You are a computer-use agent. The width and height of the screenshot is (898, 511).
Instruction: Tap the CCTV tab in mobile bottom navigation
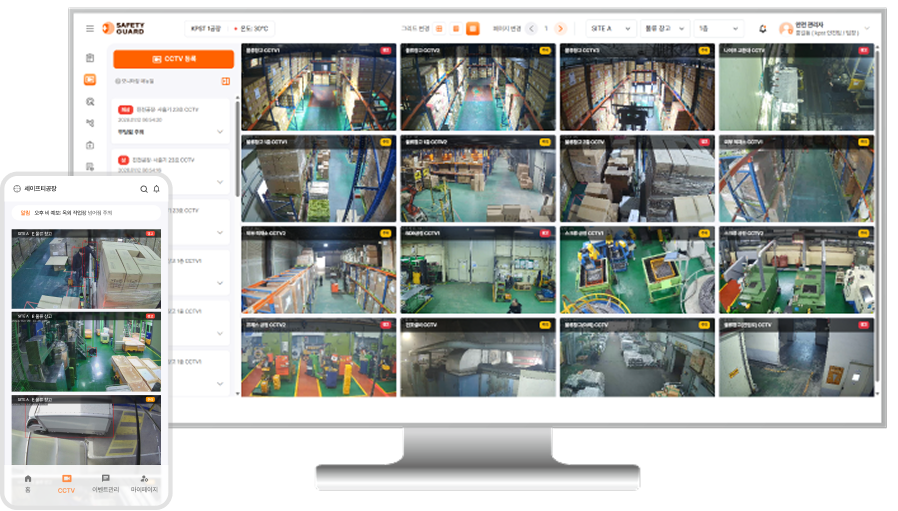(66, 484)
